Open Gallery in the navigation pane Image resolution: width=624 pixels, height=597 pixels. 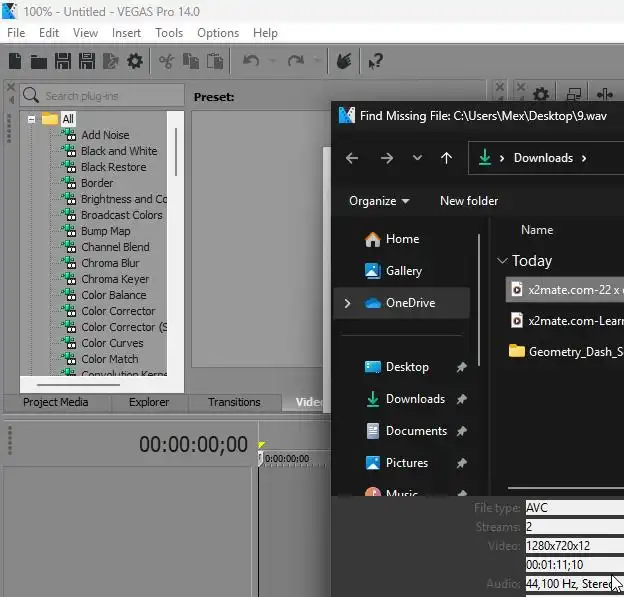click(x=404, y=271)
